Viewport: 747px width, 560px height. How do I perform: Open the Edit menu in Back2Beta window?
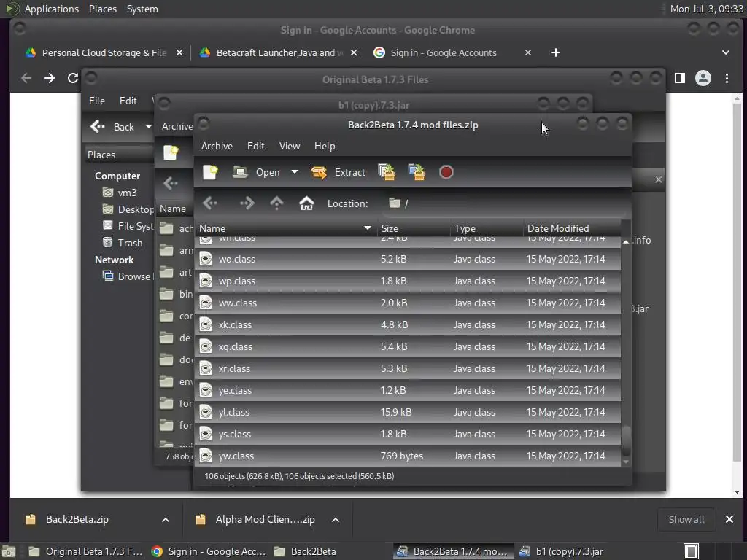tap(256, 146)
